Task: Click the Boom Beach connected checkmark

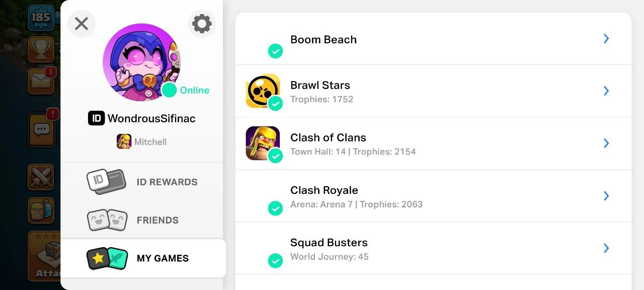Action: tap(275, 51)
